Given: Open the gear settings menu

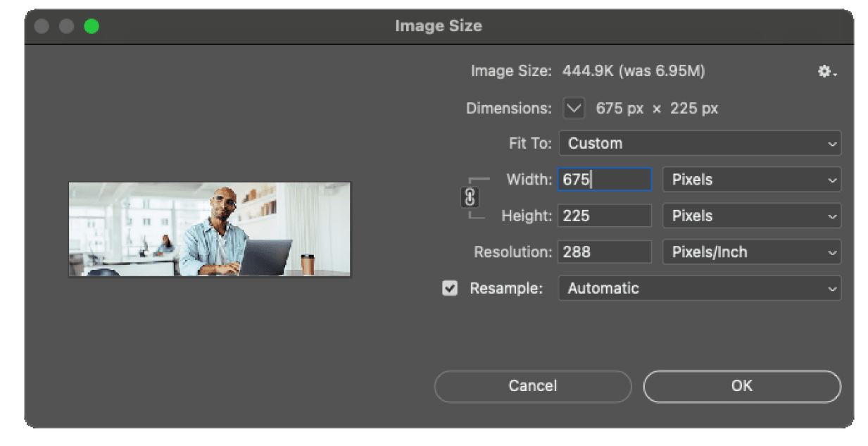Looking at the screenshot, I should (826, 72).
